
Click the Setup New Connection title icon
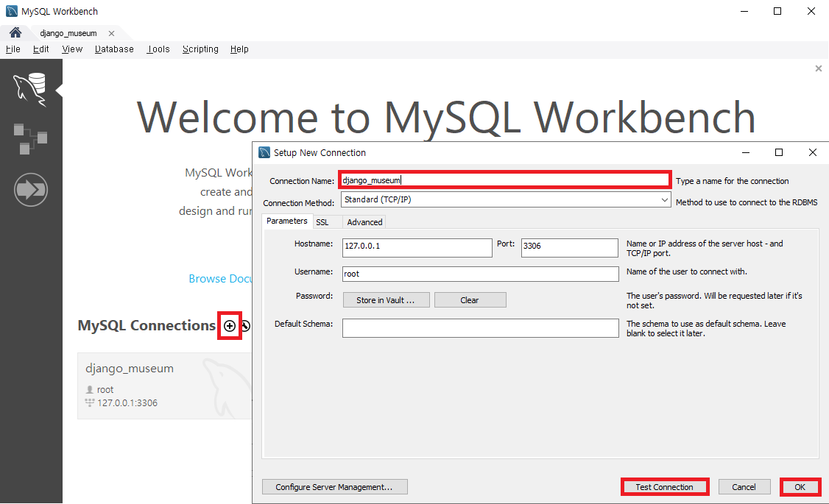pos(264,153)
